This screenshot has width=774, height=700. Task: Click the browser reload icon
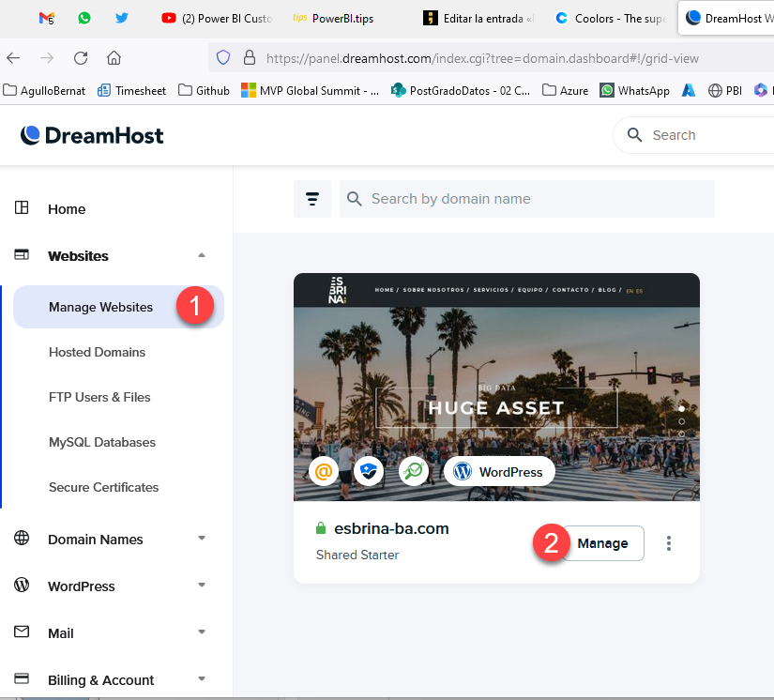(x=81, y=58)
